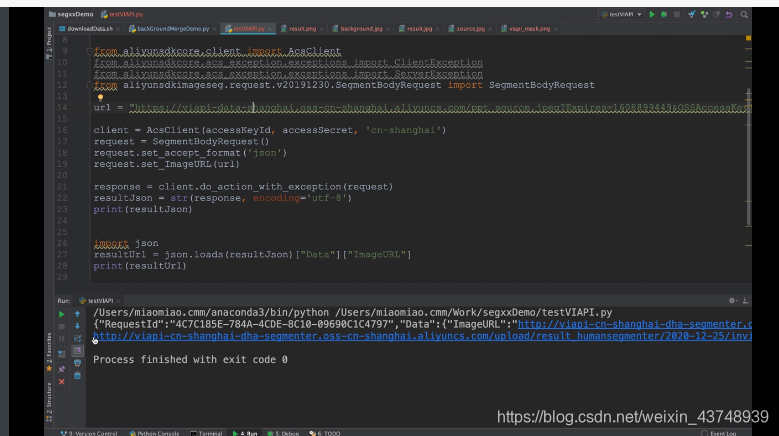This screenshot has height=436, width=779.
Task: Click testVIAPI.py in the navigation bar
Action: (x=122, y=14)
